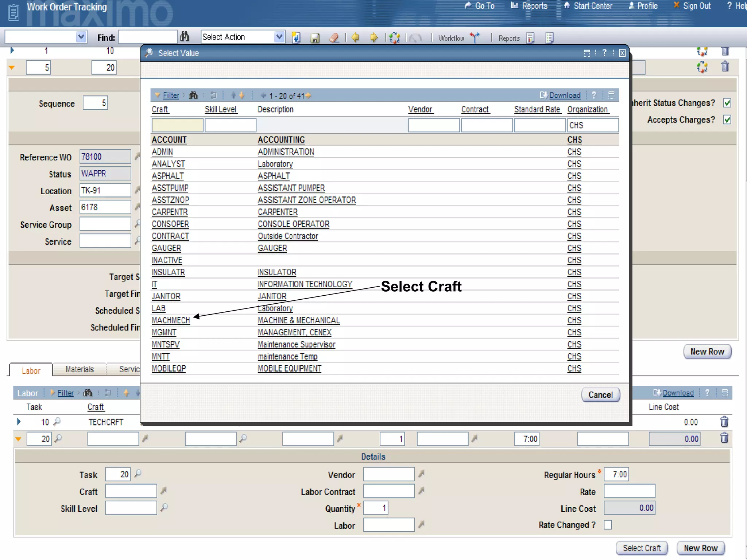Click the Regular Hours field showing 7:00
The width and height of the screenshot is (747, 560).
[616, 474]
